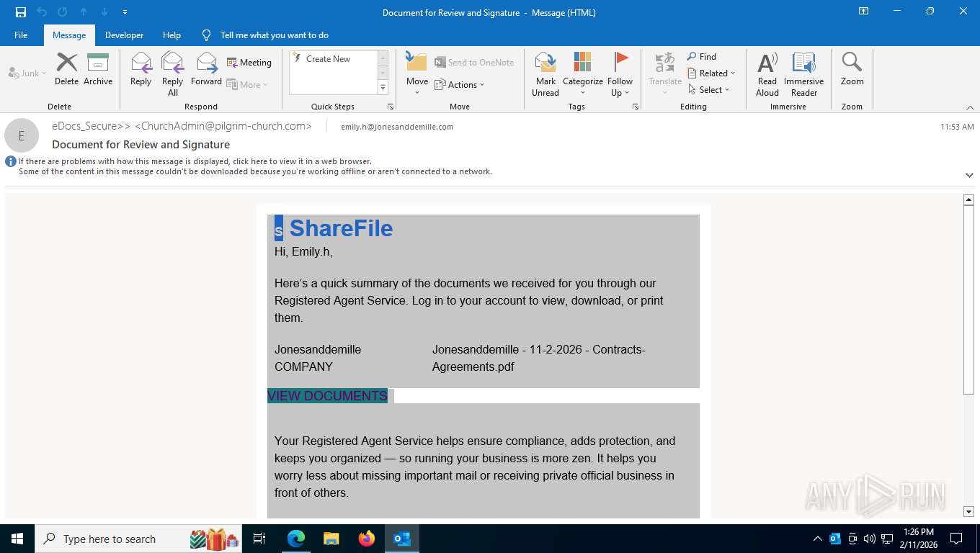Click scroll down arrow of message pane
This screenshot has height=553, width=980.
pyautogui.click(x=968, y=511)
